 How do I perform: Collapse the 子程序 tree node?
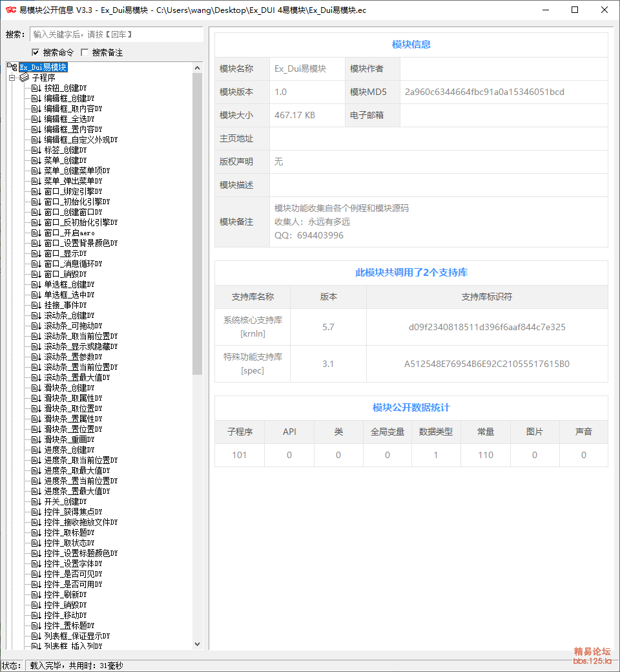click(x=12, y=78)
